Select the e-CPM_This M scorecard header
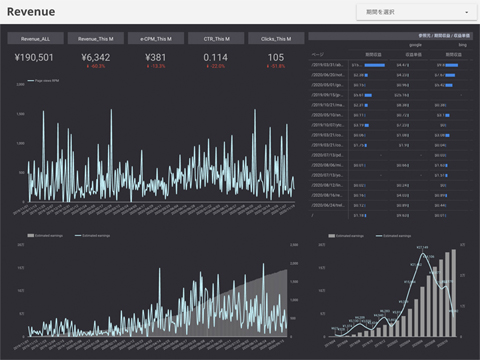Viewport: 480px width, 360px height. (156, 39)
